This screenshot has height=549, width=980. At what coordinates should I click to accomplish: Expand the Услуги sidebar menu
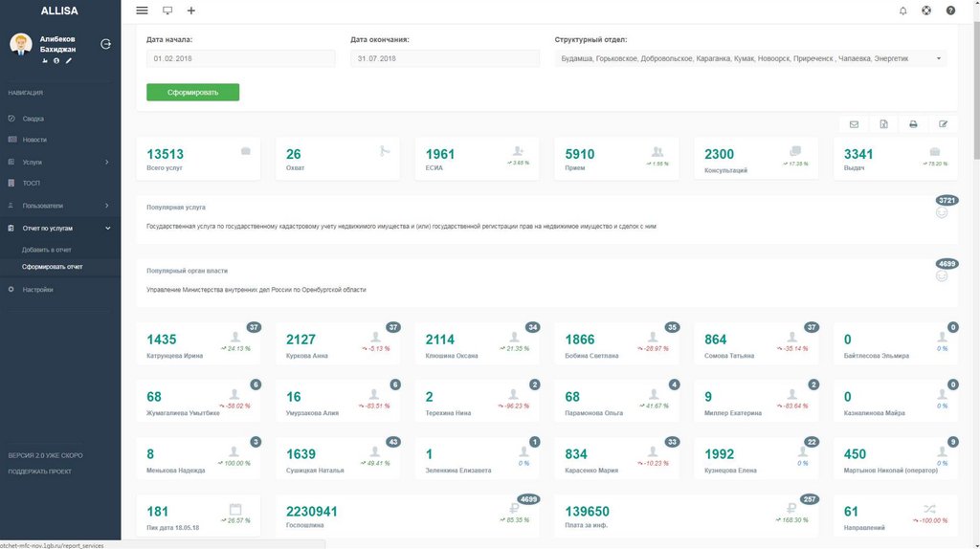coord(60,162)
